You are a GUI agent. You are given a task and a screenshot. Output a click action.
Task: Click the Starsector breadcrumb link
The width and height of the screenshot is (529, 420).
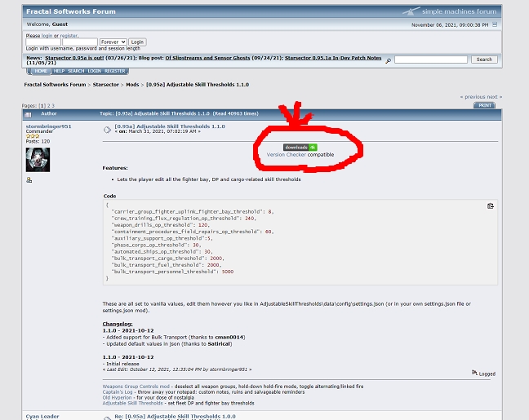tap(105, 85)
